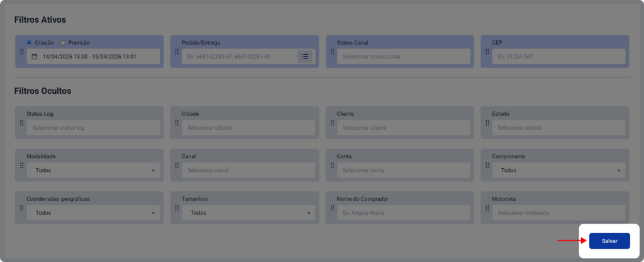Open the Coordenadas geográficas dropdown
Screen dimensions: 644x262
93,213
